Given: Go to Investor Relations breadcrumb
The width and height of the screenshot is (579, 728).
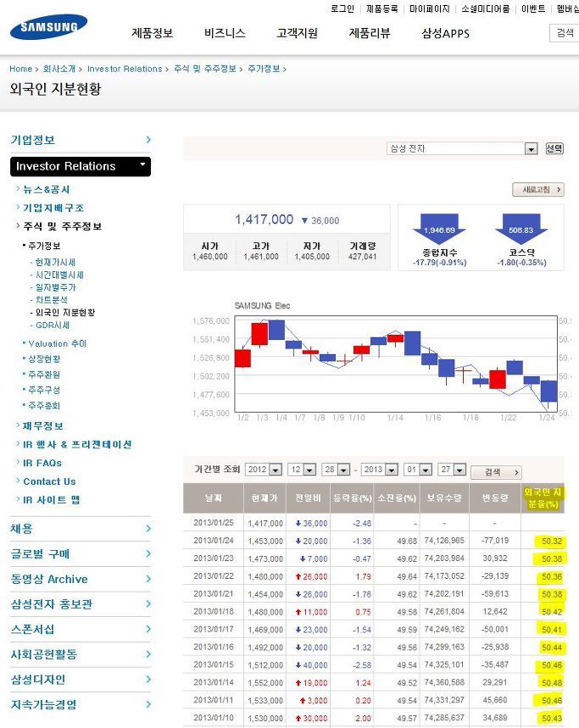Looking at the screenshot, I should tap(125, 69).
